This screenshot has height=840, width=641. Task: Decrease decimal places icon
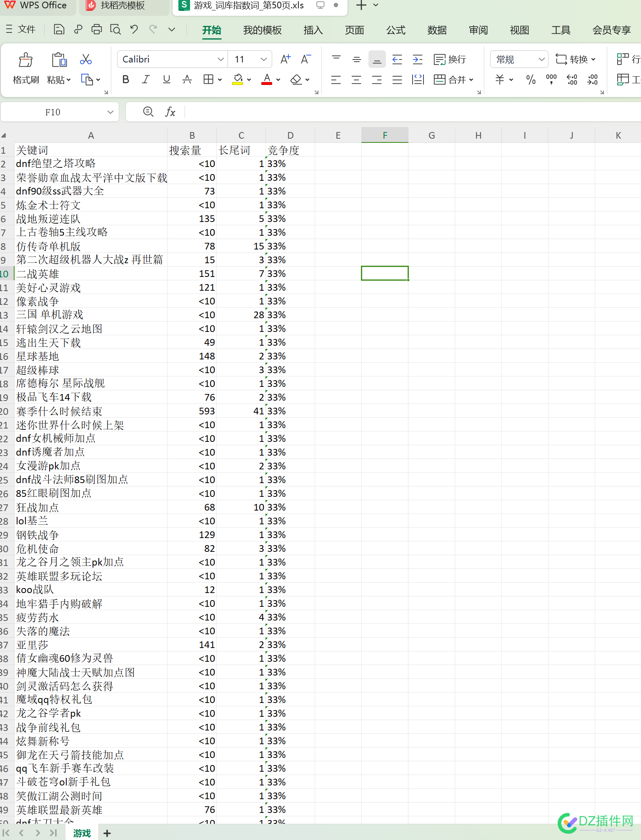pyautogui.click(x=592, y=80)
